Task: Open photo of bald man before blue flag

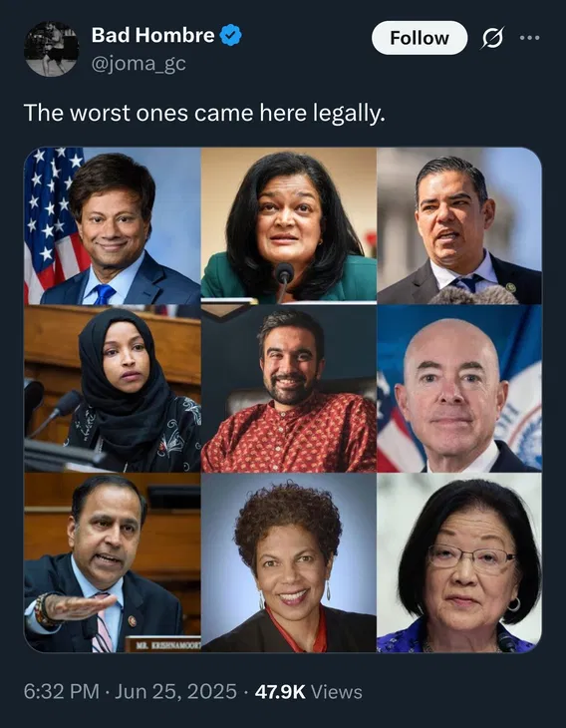Action: tap(459, 389)
